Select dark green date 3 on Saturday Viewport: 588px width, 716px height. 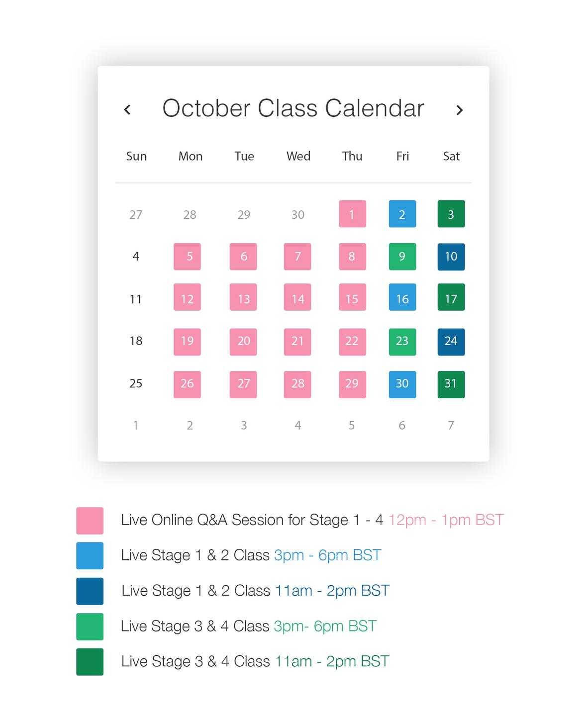[x=451, y=214]
